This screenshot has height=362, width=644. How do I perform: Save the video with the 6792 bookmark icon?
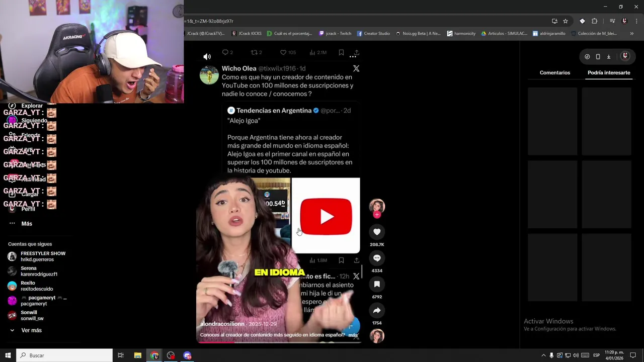377,284
